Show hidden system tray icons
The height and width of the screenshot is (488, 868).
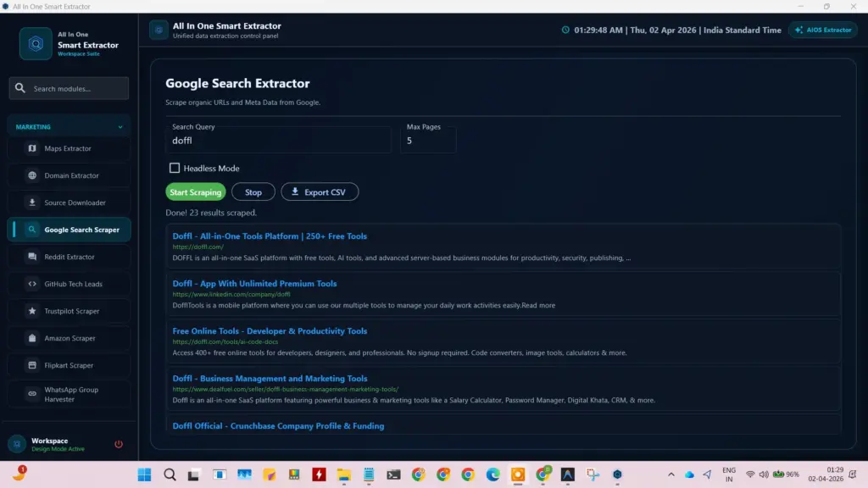671,474
